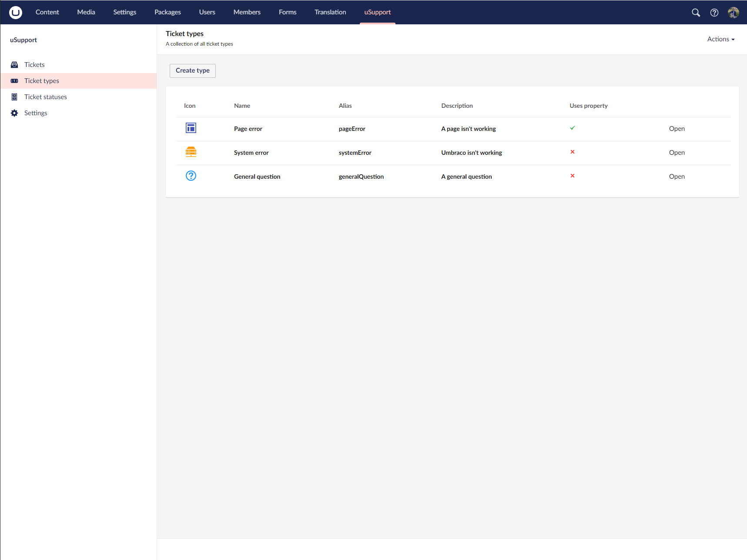Click the General question help icon
747x560 pixels.
click(191, 176)
